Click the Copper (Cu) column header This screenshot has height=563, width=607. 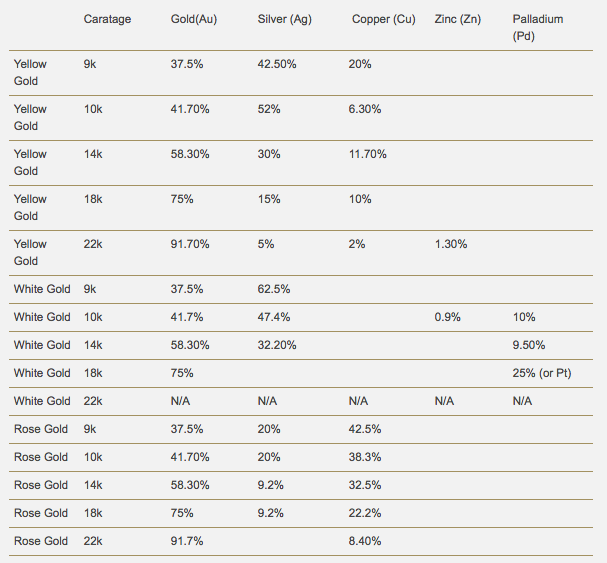384,19
